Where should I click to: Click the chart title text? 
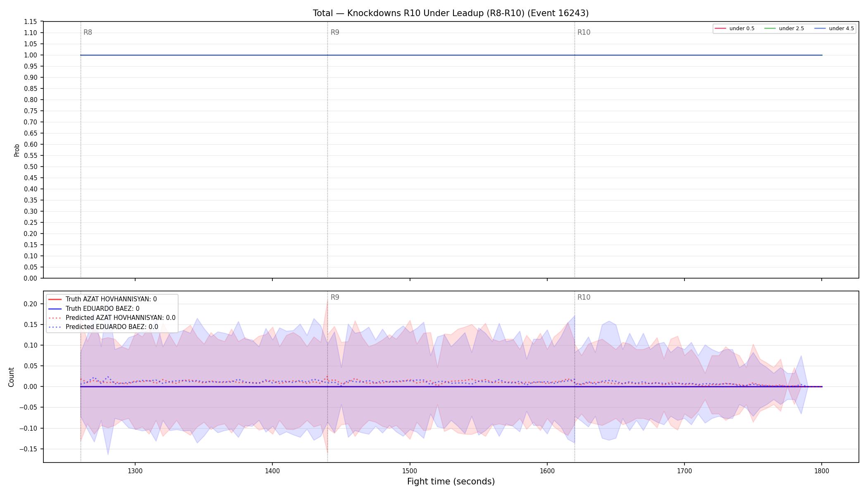451,13
